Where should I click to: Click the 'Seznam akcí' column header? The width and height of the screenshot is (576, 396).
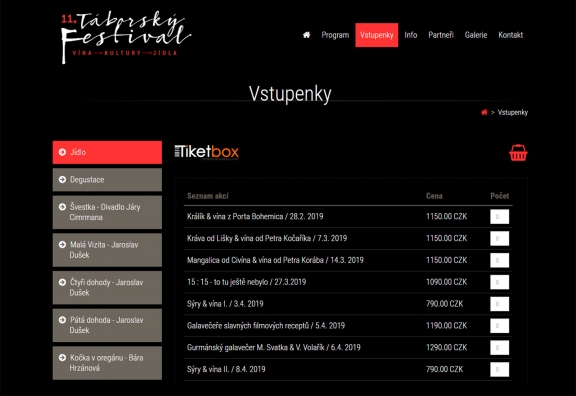(208, 196)
